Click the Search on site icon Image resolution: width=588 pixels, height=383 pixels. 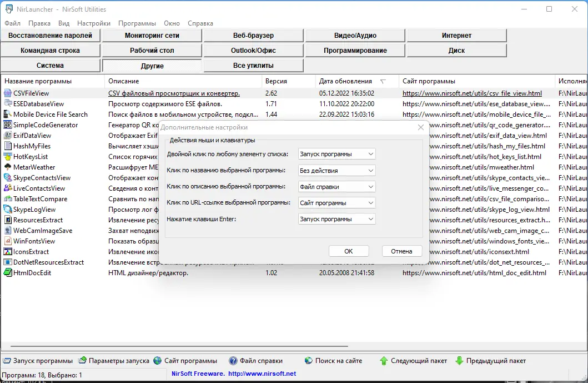(x=308, y=361)
